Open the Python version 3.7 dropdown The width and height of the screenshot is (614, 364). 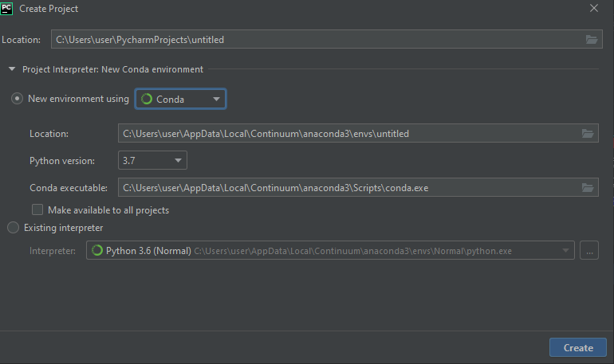(x=178, y=161)
